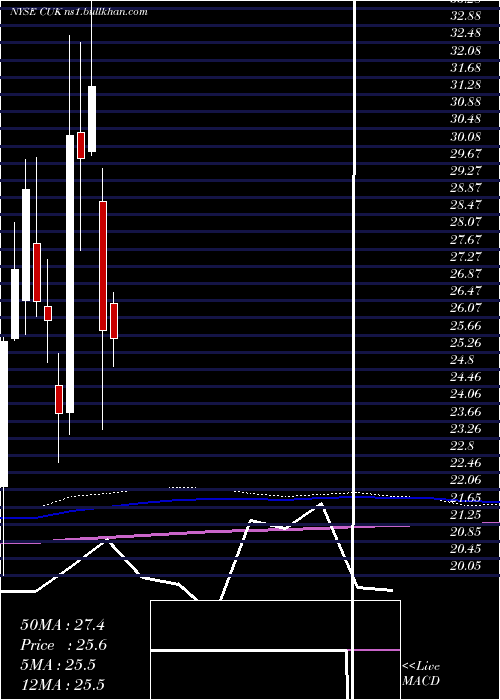Pick the 30.08 price label
The image size is (500, 700).
[x=465, y=136]
